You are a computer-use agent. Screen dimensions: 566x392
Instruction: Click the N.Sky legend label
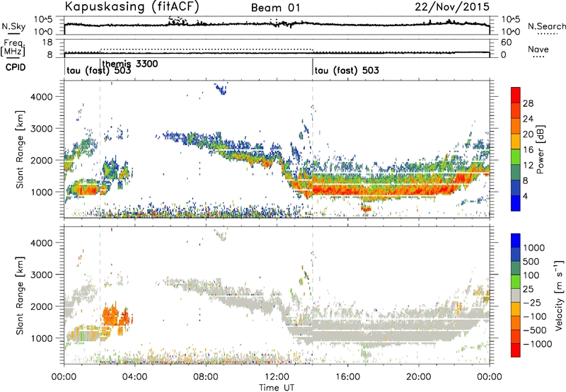click(x=13, y=26)
